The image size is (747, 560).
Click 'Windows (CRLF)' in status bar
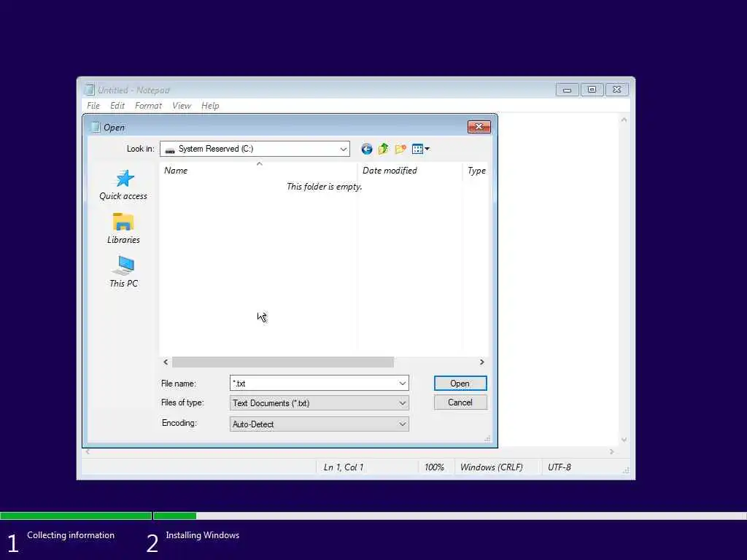click(491, 467)
